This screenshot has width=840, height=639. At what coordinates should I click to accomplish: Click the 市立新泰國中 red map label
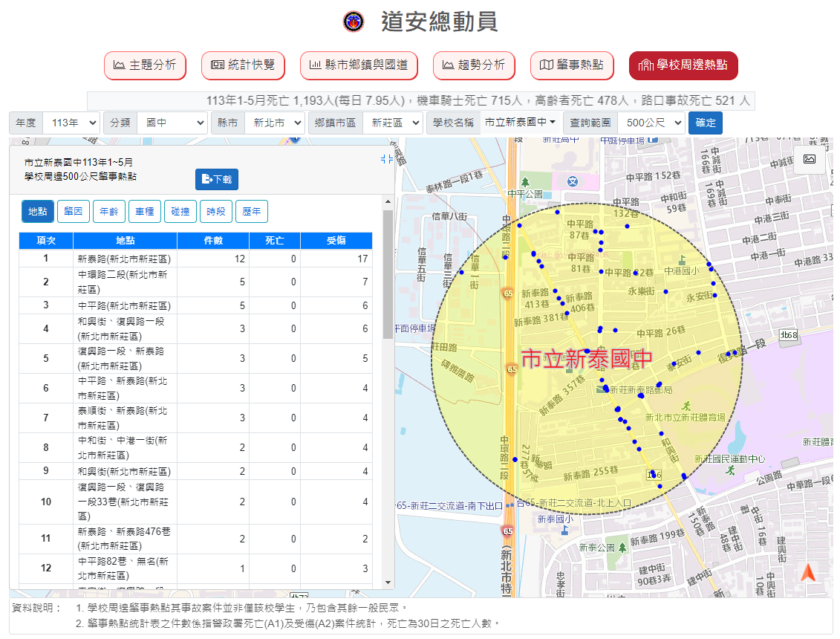click(587, 359)
